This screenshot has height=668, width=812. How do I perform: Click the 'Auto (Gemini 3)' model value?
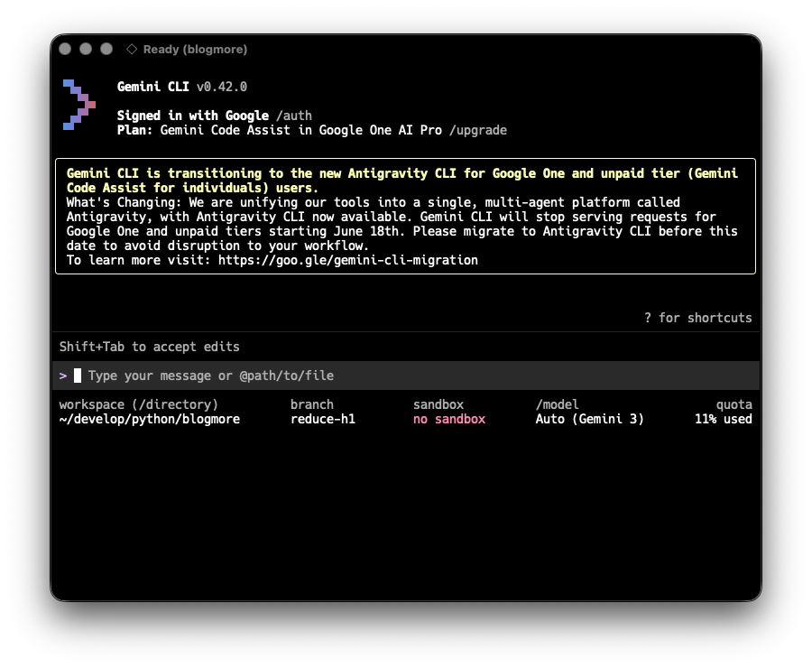coord(589,419)
